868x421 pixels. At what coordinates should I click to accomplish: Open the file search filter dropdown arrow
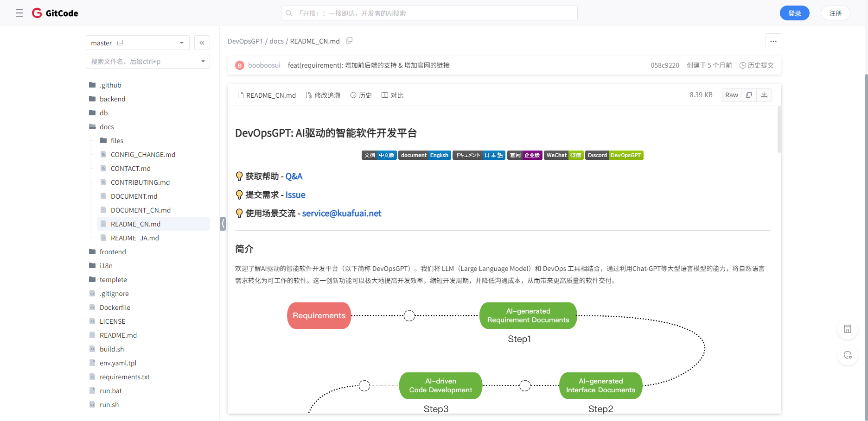pos(203,61)
